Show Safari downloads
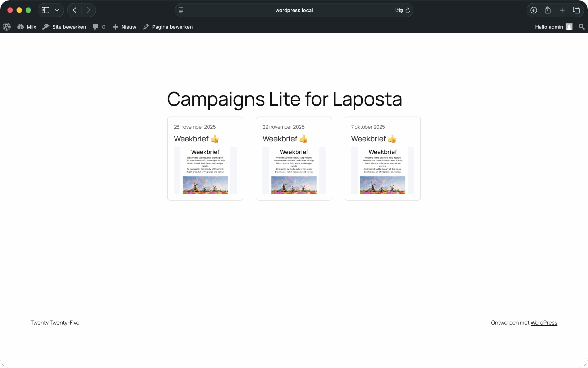The height and width of the screenshot is (368, 588). pyautogui.click(x=533, y=10)
